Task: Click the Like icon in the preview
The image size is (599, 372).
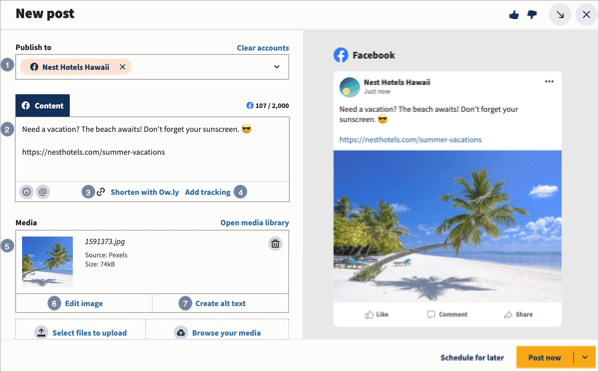Action: click(x=369, y=315)
